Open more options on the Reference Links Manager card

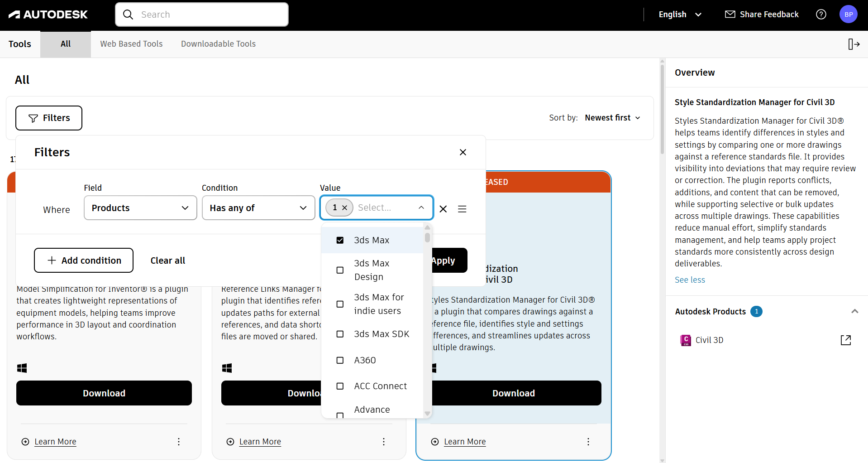pyautogui.click(x=384, y=442)
